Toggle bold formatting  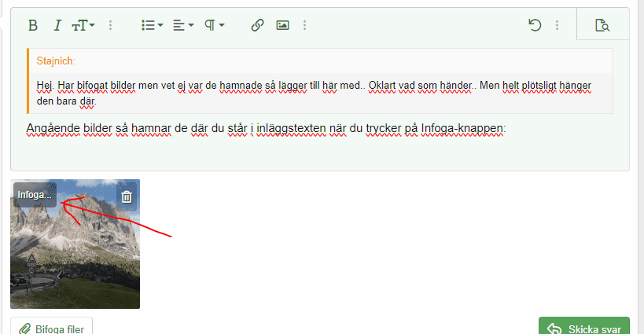(x=33, y=25)
